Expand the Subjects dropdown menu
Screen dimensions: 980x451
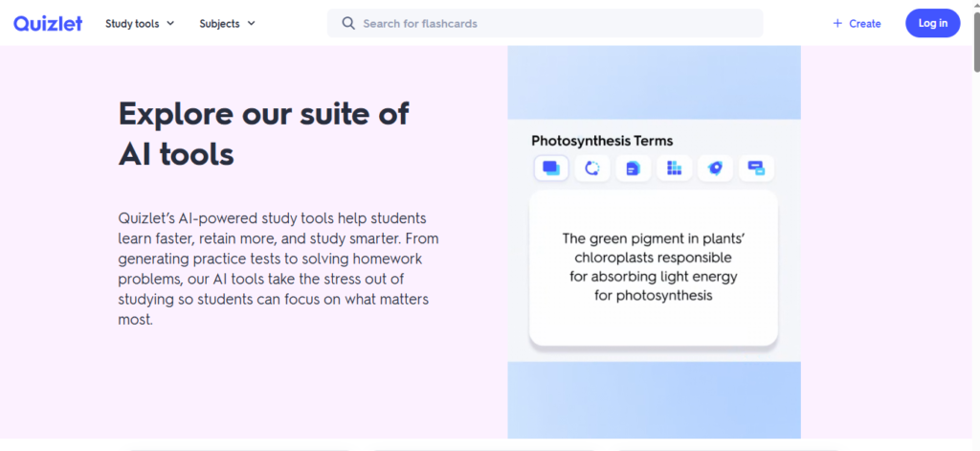tap(228, 24)
